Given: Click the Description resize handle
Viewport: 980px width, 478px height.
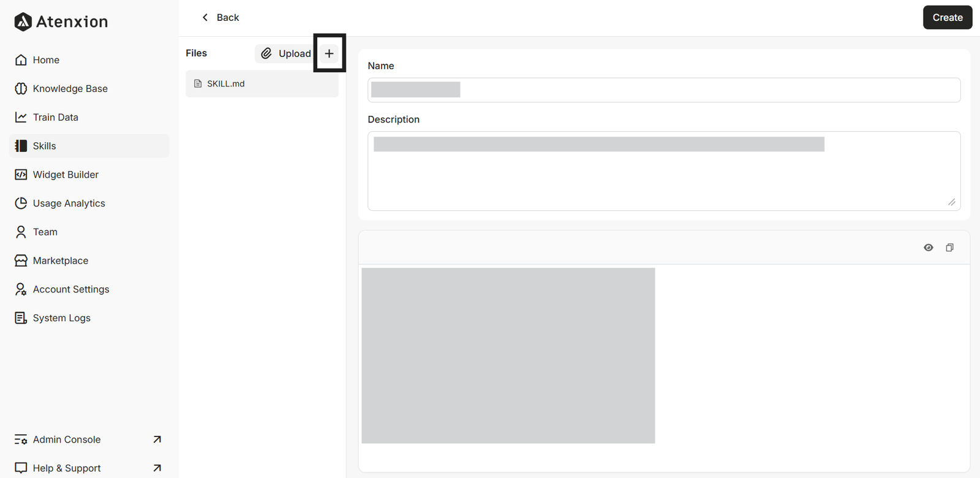Looking at the screenshot, I should (952, 202).
